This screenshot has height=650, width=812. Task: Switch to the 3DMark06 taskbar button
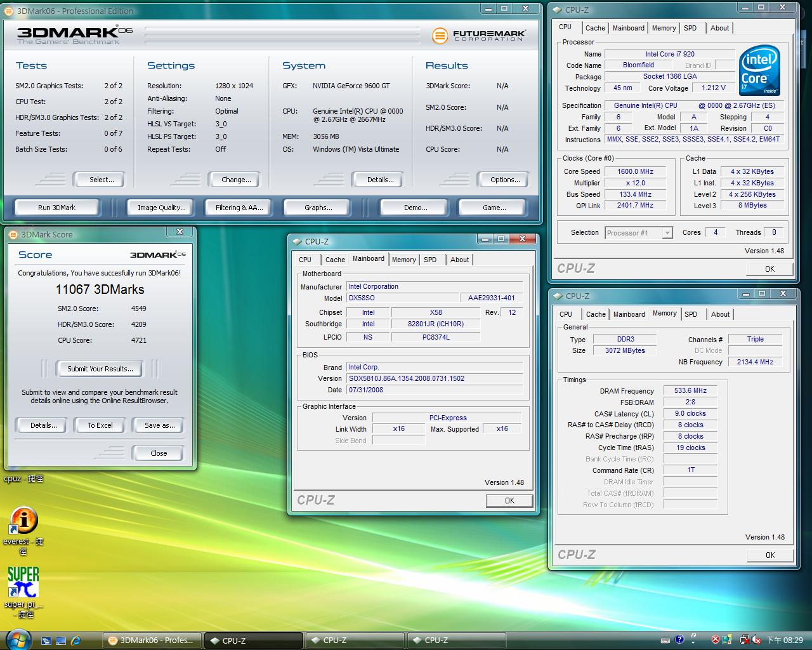pos(152,640)
